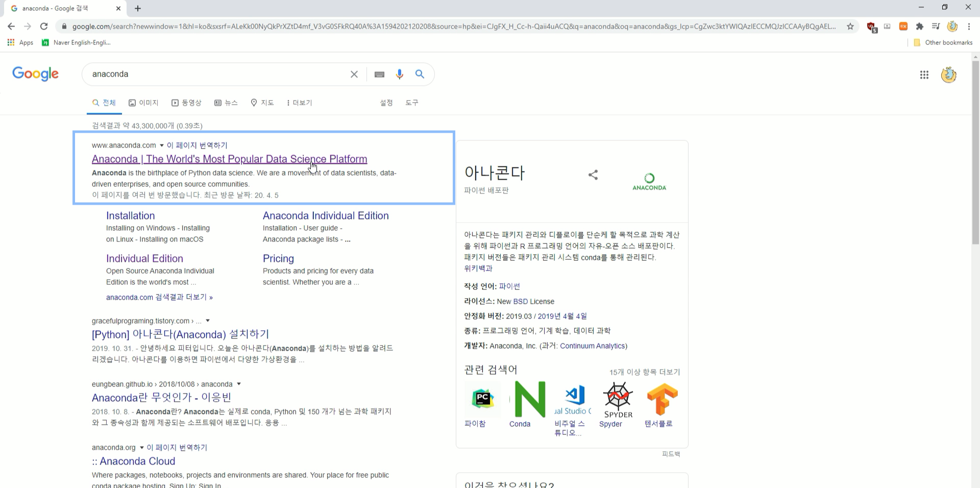Open [Python] 아나콘다 설치하기 result
The height and width of the screenshot is (488, 980).
coord(180,334)
